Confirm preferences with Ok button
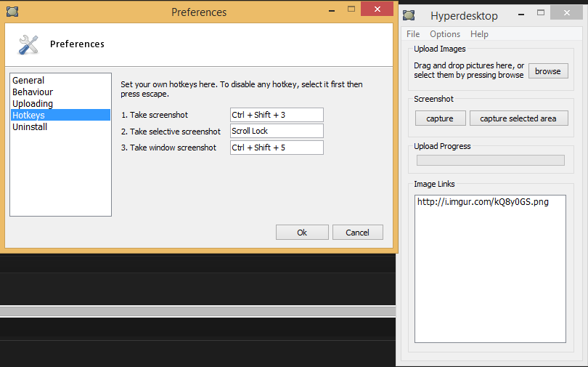 tap(302, 233)
